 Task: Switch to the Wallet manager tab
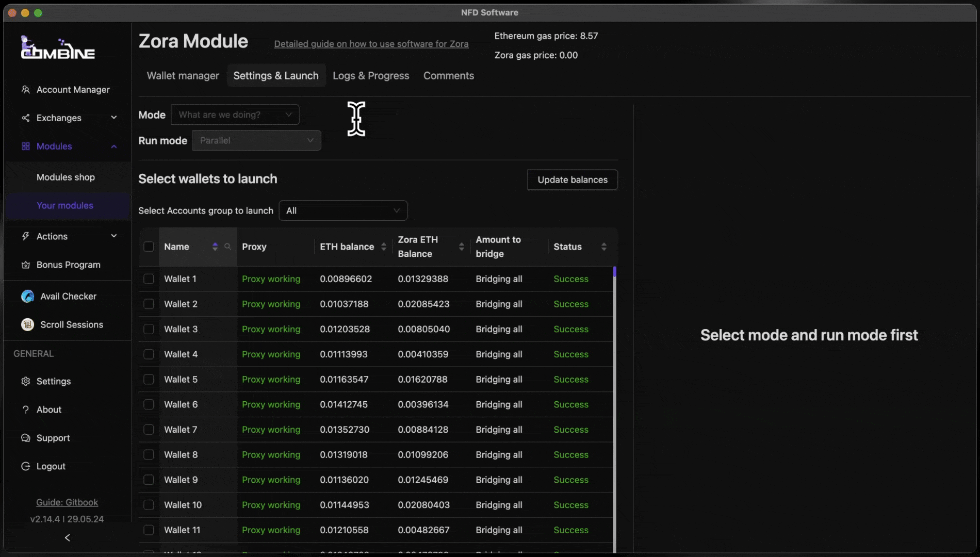coord(183,76)
